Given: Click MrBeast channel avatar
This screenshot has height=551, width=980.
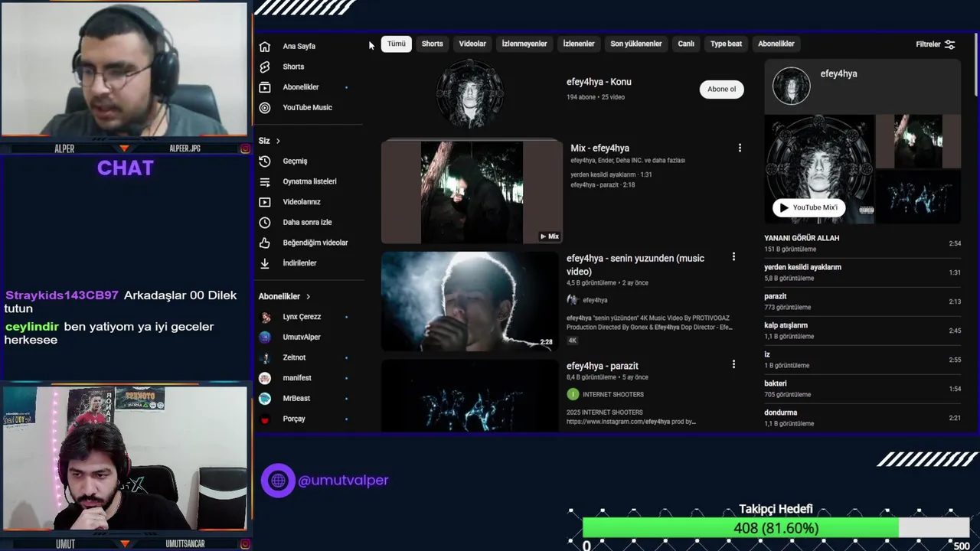Looking at the screenshot, I should [265, 399].
